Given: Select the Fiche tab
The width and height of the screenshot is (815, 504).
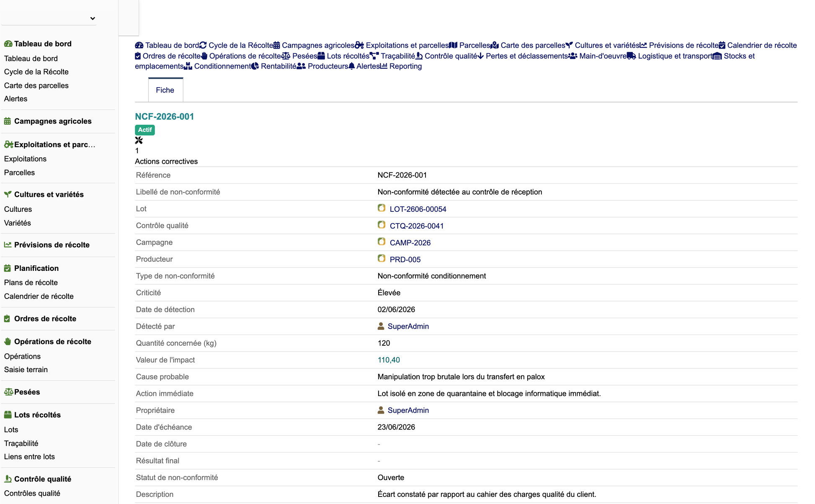Looking at the screenshot, I should (x=165, y=90).
